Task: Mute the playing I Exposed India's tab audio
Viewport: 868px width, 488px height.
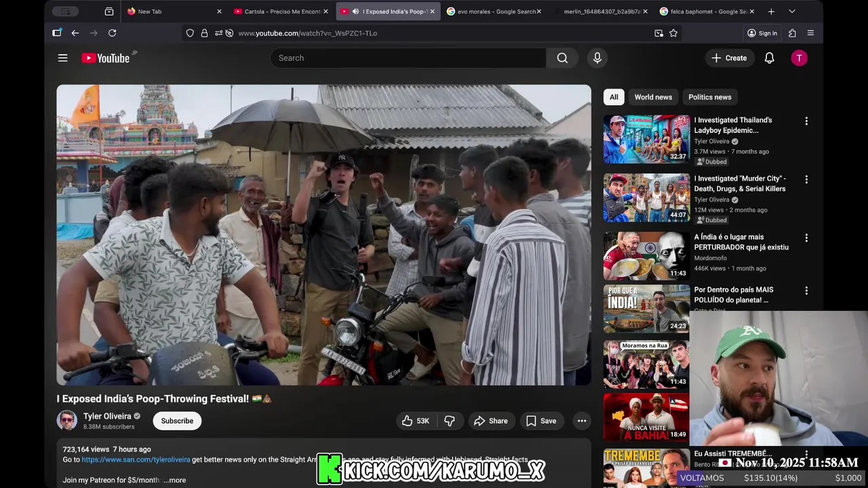Action: (356, 12)
